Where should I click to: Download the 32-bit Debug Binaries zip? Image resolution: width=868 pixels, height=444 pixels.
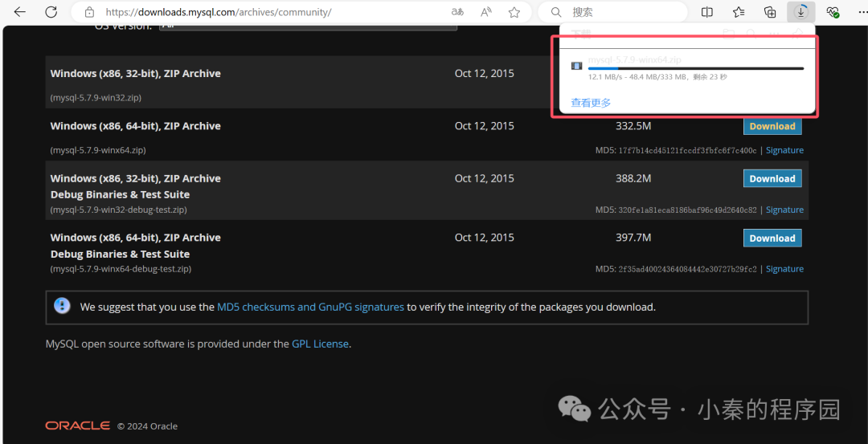point(772,178)
